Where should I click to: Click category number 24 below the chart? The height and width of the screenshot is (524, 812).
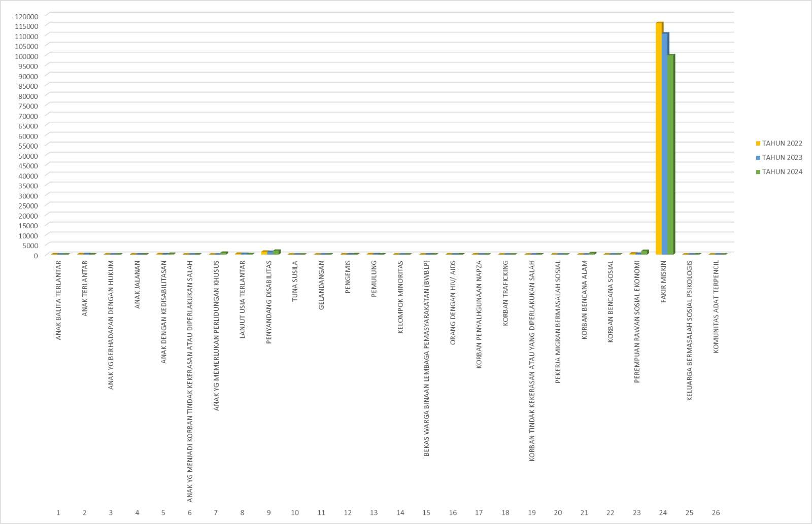[x=663, y=513]
